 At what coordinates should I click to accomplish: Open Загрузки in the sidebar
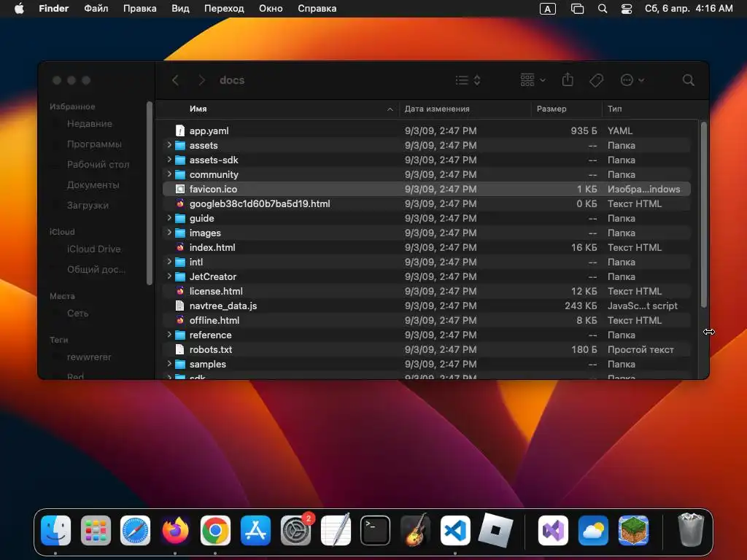(88, 206)
